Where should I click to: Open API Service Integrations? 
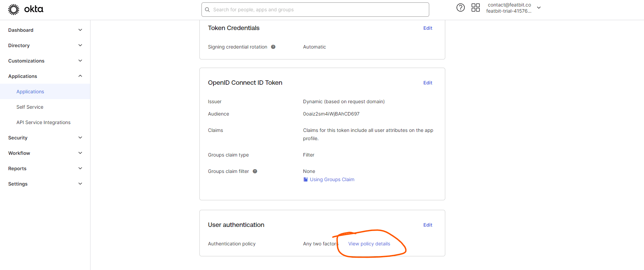tap(43, 122)
